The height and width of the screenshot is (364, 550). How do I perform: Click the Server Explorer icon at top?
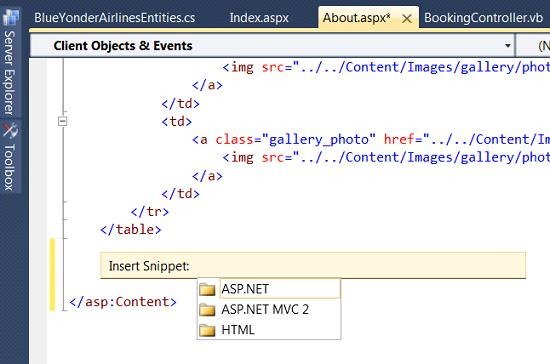(11, 17)
